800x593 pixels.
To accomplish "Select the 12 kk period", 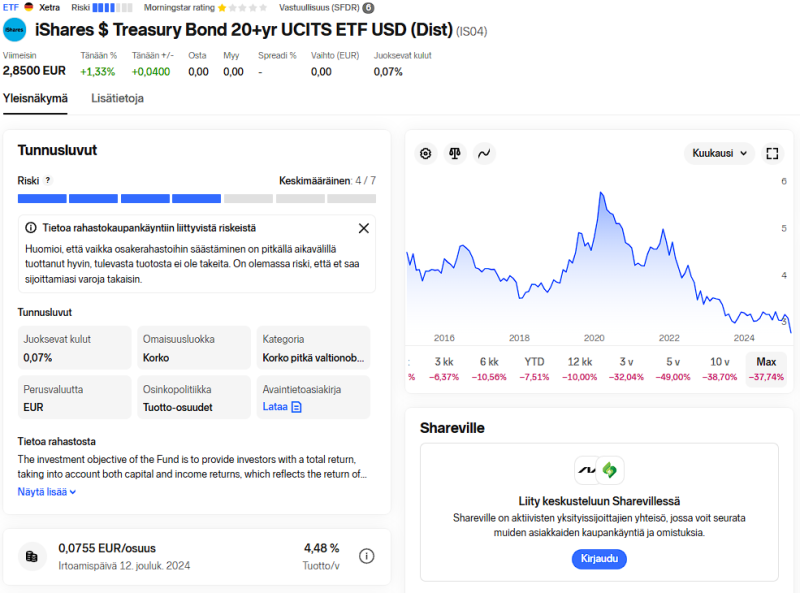I will [x=580, y=369].
